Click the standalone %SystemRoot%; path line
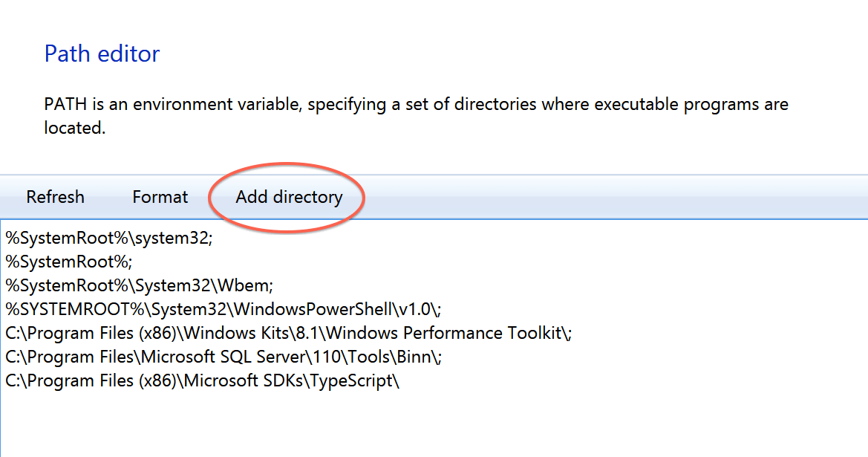Image resolution: width=868 pixels, height=457 pixels. [x=69, y=262]
